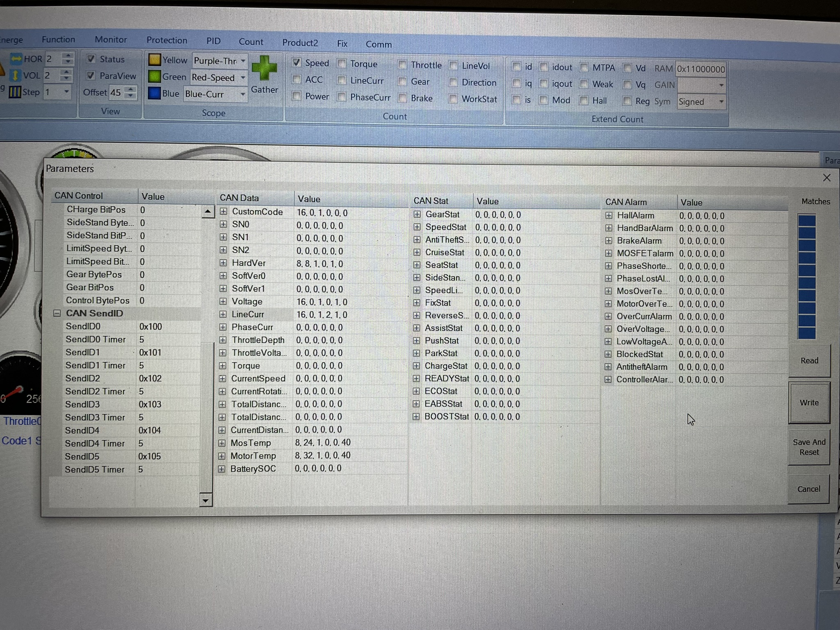Open the Signed Sym dropdown
Screen dimensions: 840x630
point(721,102)
